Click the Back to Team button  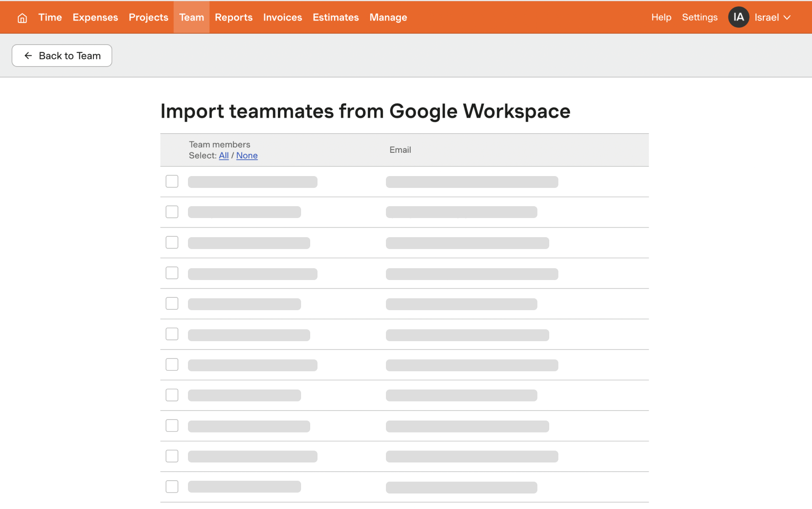click(62, 56)
